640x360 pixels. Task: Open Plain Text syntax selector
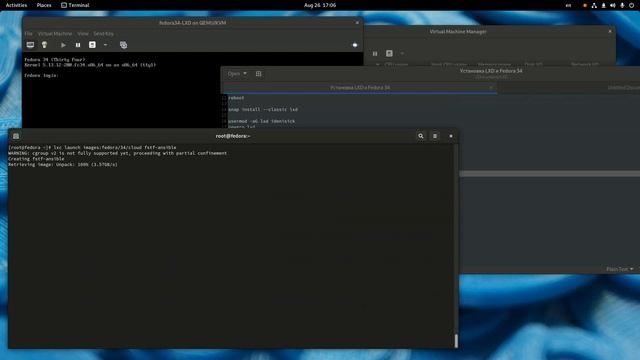tap(620, 269)
